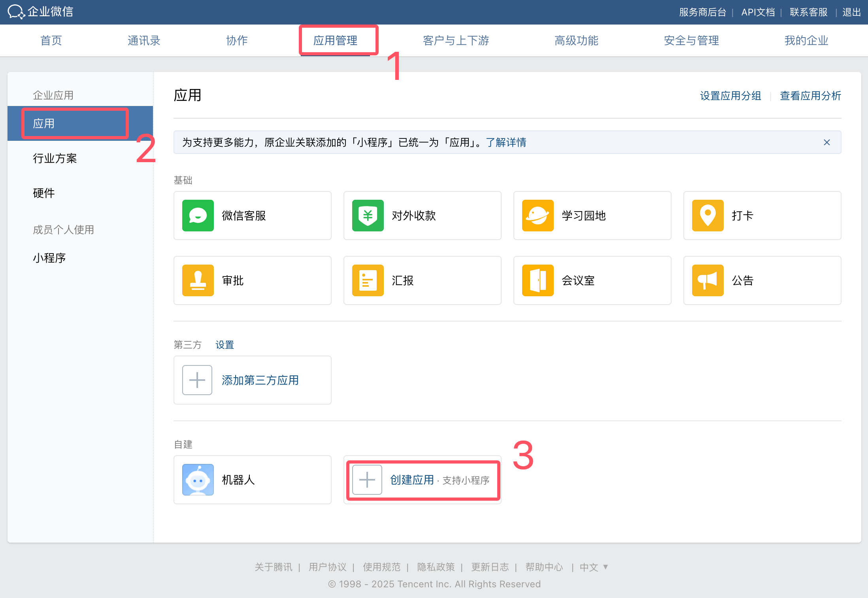Open the 会议室 door icon
The width and height of the screenshot is (868, 598).
point(538,280)
